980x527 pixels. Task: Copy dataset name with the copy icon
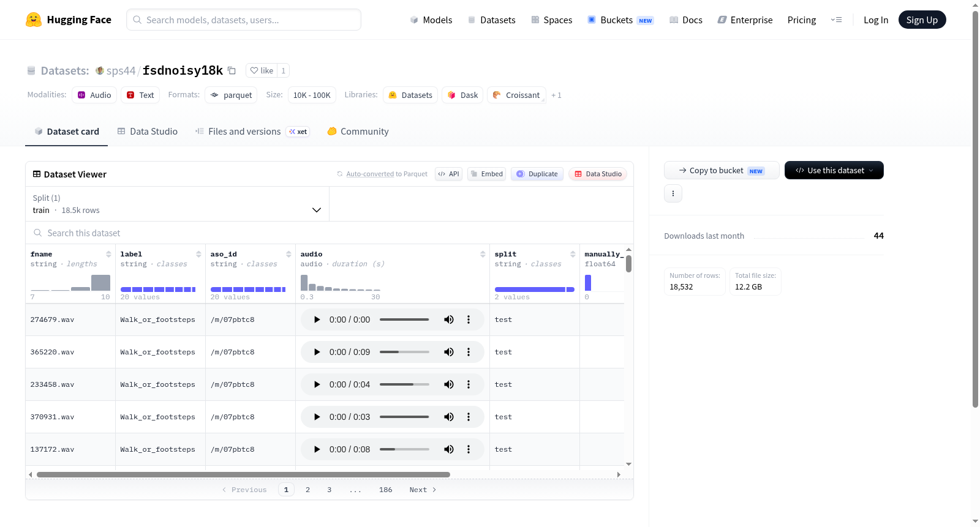click(x=232, y=70)
